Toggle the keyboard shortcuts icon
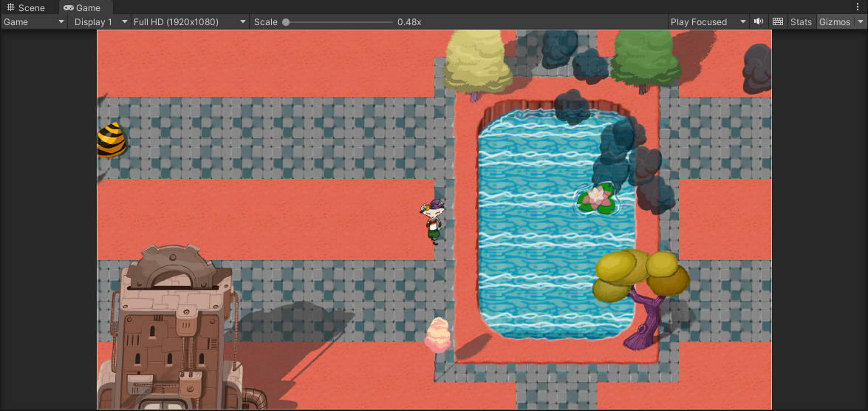868x411 pixels. pos(778,21)
